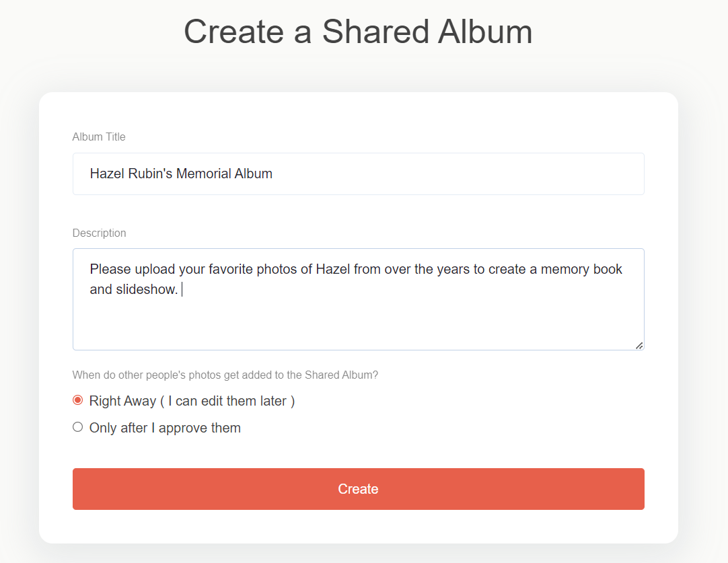
Task: Click the 'Right Away ( I can edit them later )' label
Action: point(192,401)
